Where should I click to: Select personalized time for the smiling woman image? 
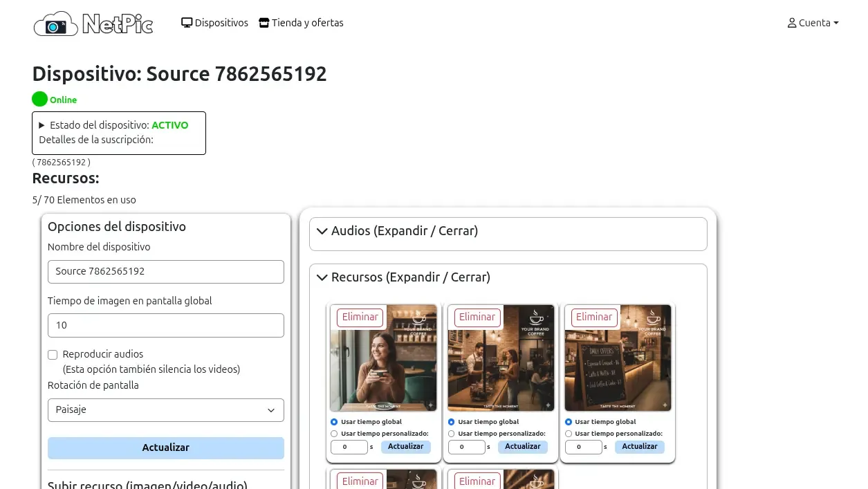(x=334, y=434)
